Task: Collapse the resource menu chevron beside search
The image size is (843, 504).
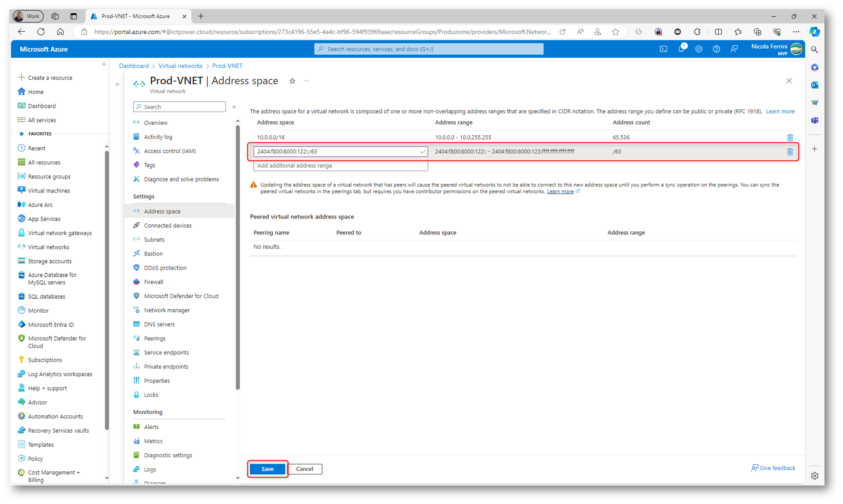Action: pyautogui.click(x=234, y=107)
